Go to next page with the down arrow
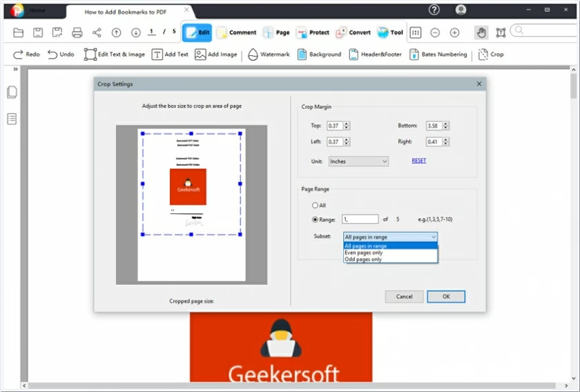580x392 pixels. tap(136, 32)
